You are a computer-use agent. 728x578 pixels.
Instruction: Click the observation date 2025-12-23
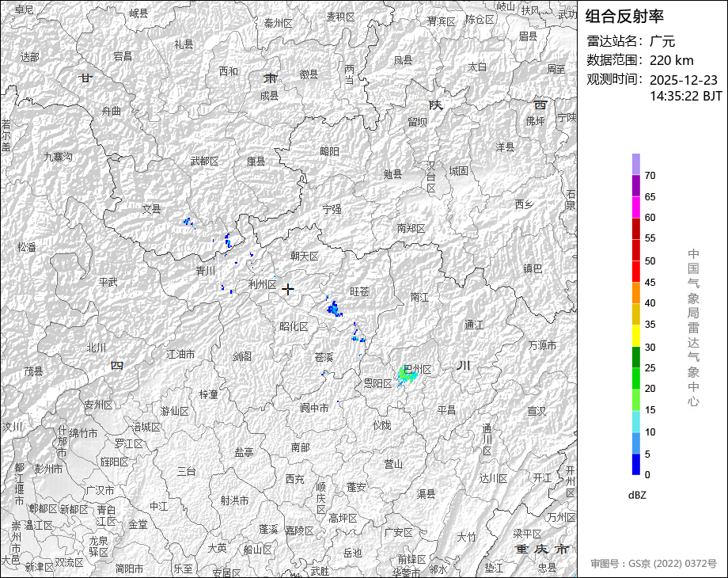pyautogui.click(x=684, y=80)
